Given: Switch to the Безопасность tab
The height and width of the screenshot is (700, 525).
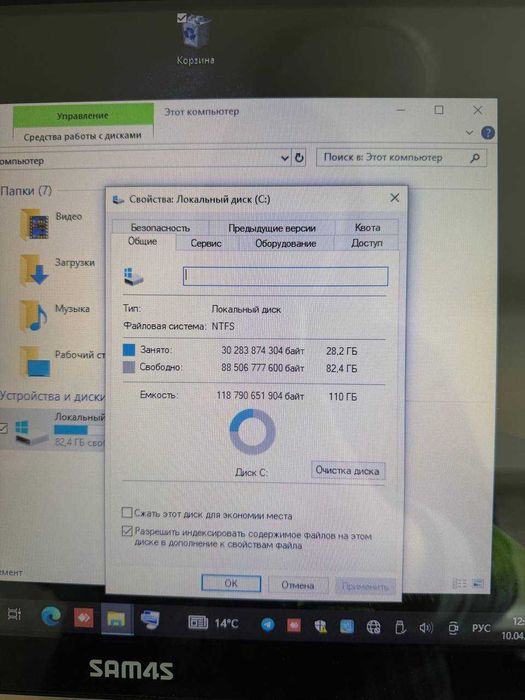Looking at the screenshot, I should tap(160, 228).
